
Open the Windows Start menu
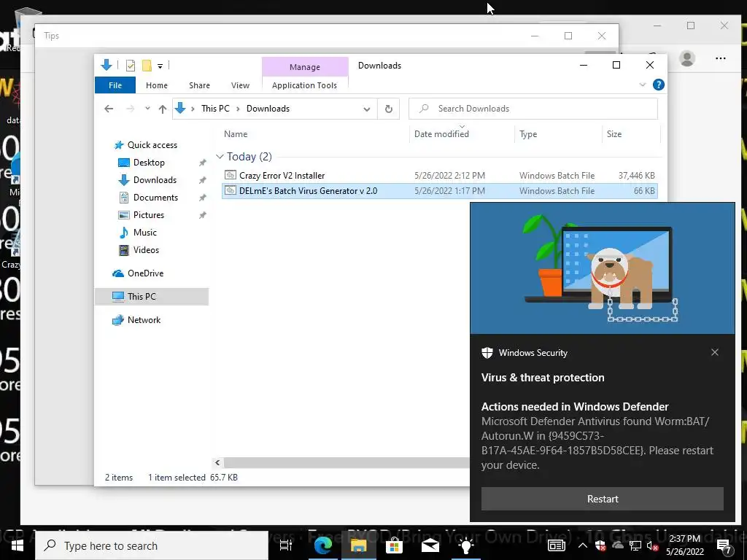pos(17,545)
